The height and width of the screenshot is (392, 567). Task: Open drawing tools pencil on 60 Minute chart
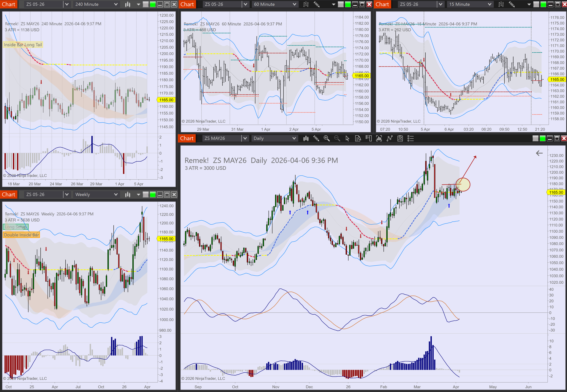click(317, 4)
